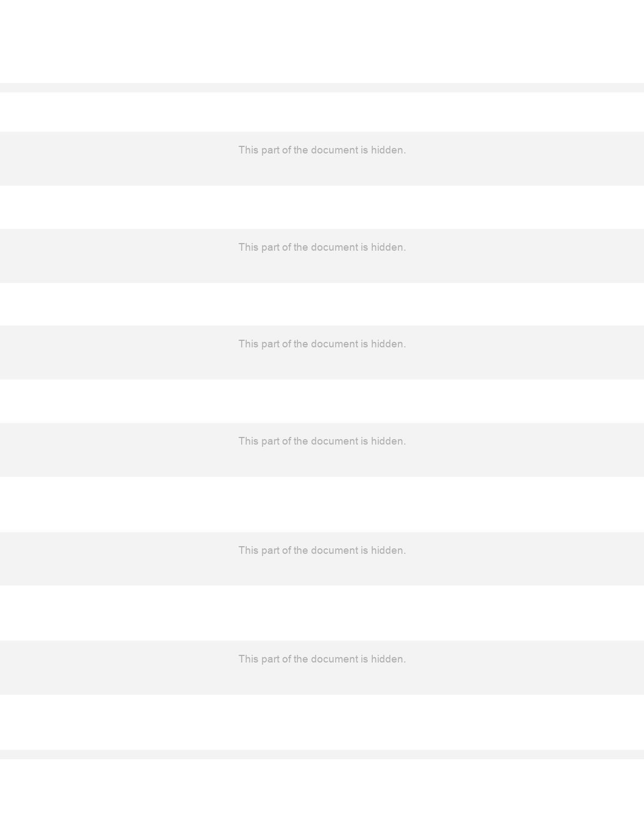Click the word 'This' in the sixth notice

[x=248, y=659]
